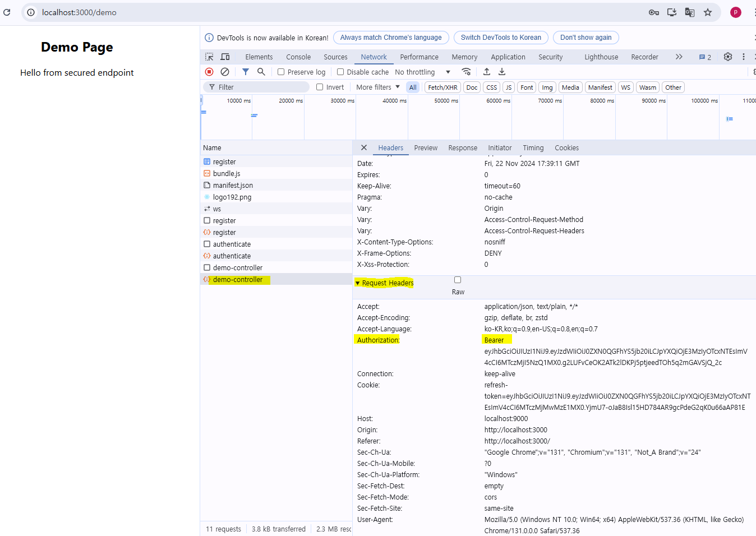Import HAR file with upload arrow icon

(x=487, y=72)
